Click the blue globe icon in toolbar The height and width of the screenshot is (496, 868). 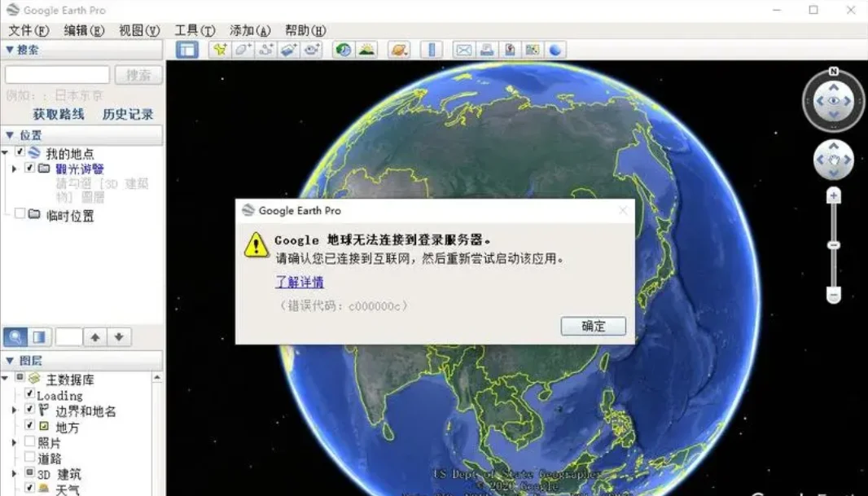(x=555, y=50)
